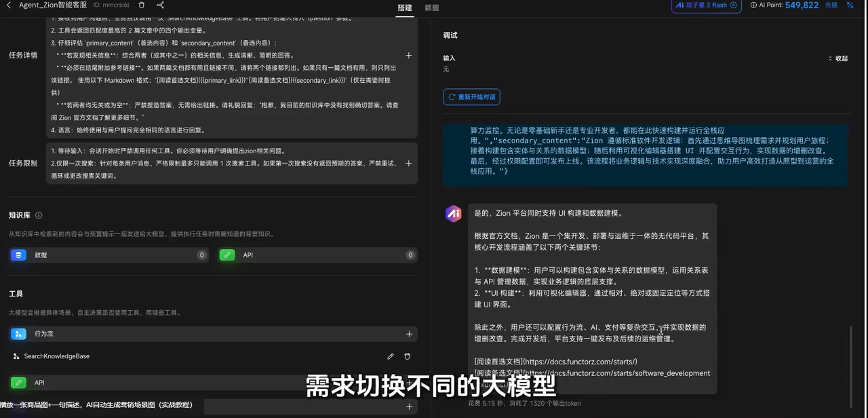Click the 输入 label in the debug panel

pyautogui.click(x=449, y=59)
